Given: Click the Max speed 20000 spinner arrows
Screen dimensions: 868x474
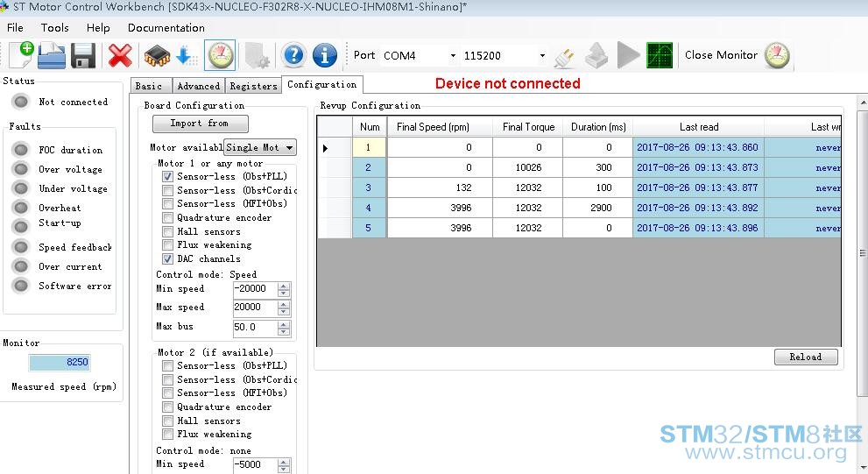Looking at the screenshot, I should pyautogui.click(x=284, y=308).
